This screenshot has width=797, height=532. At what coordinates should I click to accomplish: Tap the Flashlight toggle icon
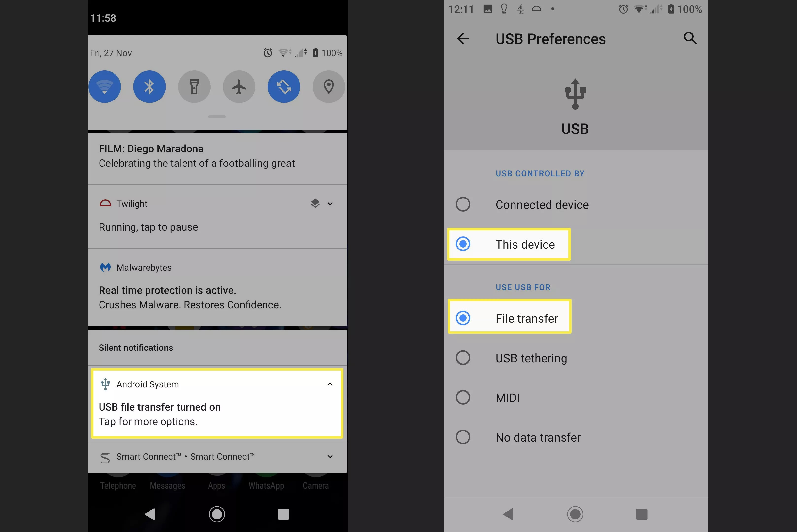coord(194,87)
